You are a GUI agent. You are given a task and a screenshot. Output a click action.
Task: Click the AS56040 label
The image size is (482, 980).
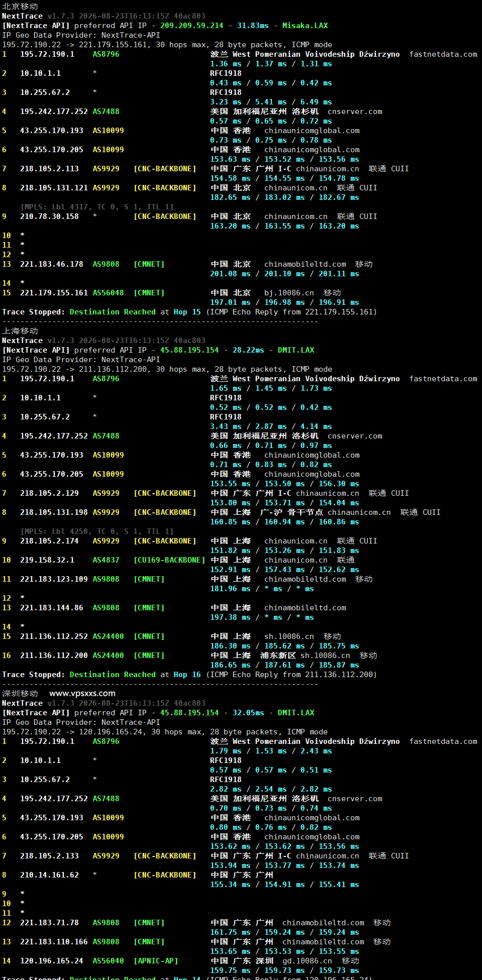tap(108, 961)
